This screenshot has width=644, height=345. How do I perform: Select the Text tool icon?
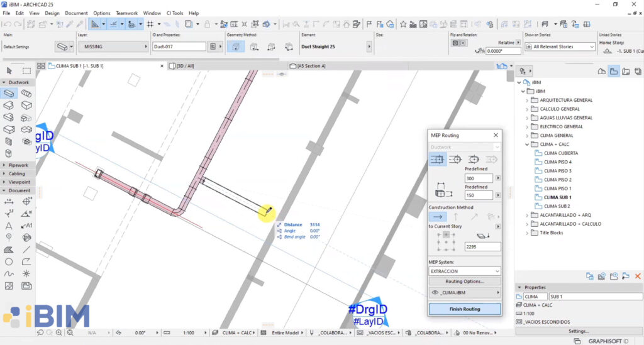point(9,226)
